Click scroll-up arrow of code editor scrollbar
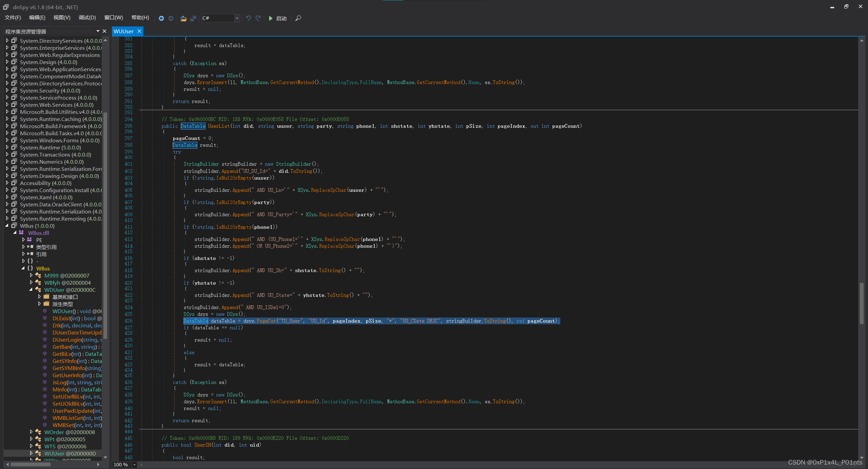Image resolution: width=868 pixels, height=469 pixels. tap(862, 40)
